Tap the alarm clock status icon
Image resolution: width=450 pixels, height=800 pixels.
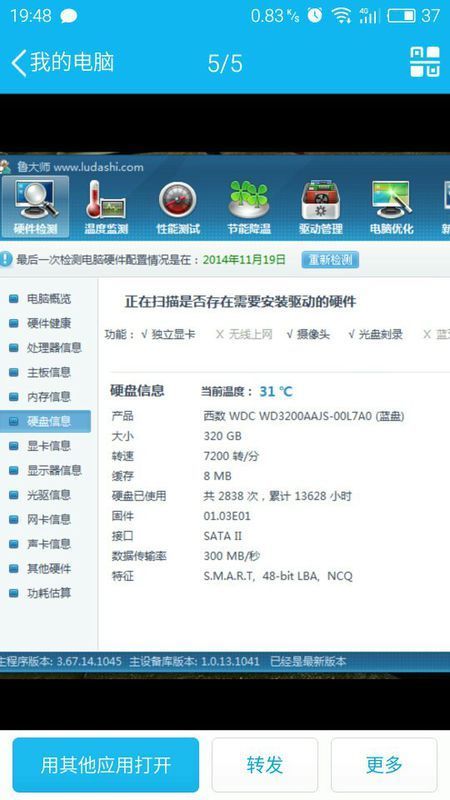click(314, 15)
